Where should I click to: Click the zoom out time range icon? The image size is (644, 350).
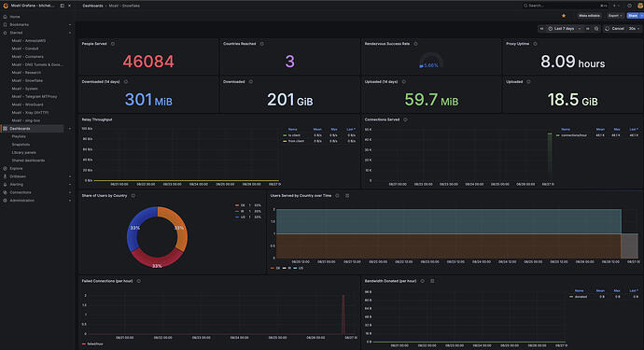pos(596,29)
